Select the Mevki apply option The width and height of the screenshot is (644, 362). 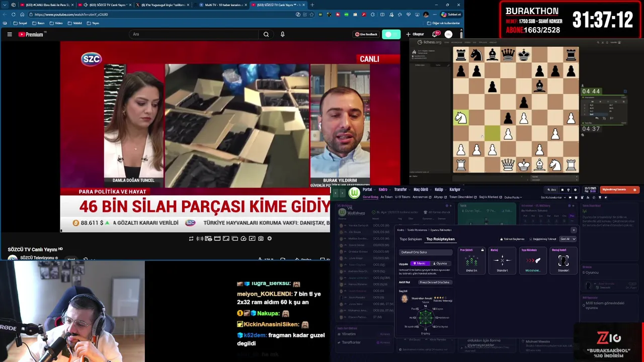coord(419,263)
